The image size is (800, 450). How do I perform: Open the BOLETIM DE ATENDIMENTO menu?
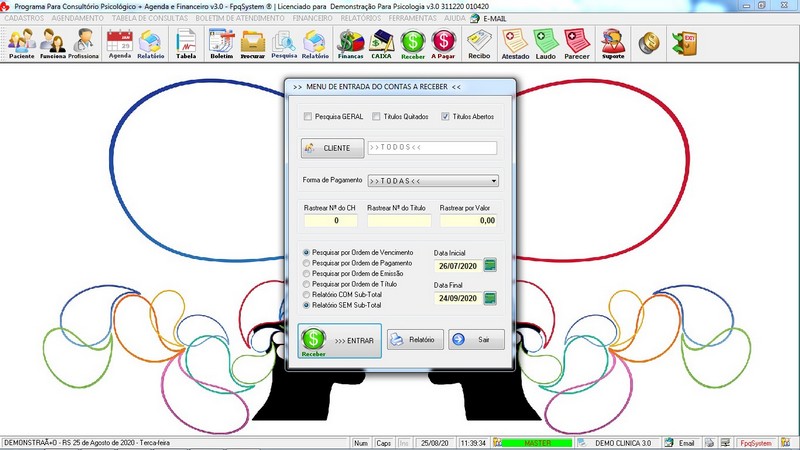(x=240, y=18)
